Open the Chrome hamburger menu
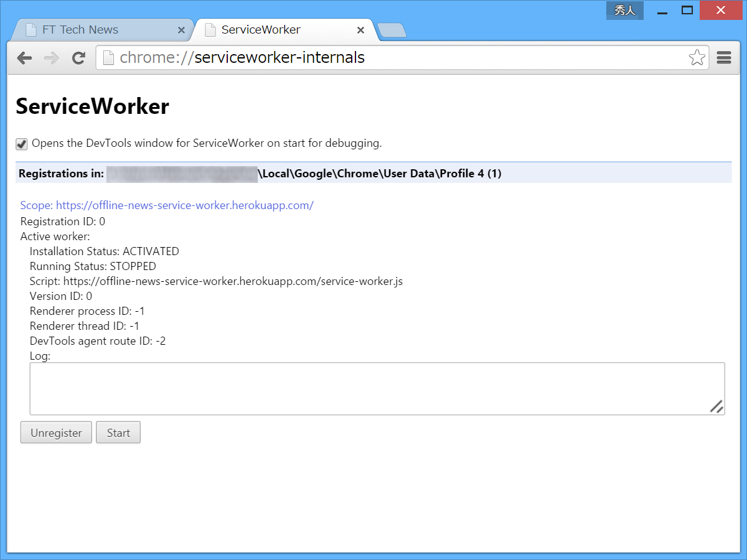This screenshot has height=560, width=747. (x=723, y=58)
